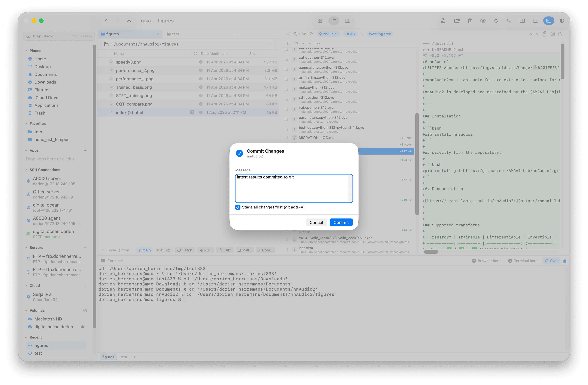This screenshot has width=588, height=385.
Task: Open search with magnifying glass icon
Action: click(x=509, y=21)
